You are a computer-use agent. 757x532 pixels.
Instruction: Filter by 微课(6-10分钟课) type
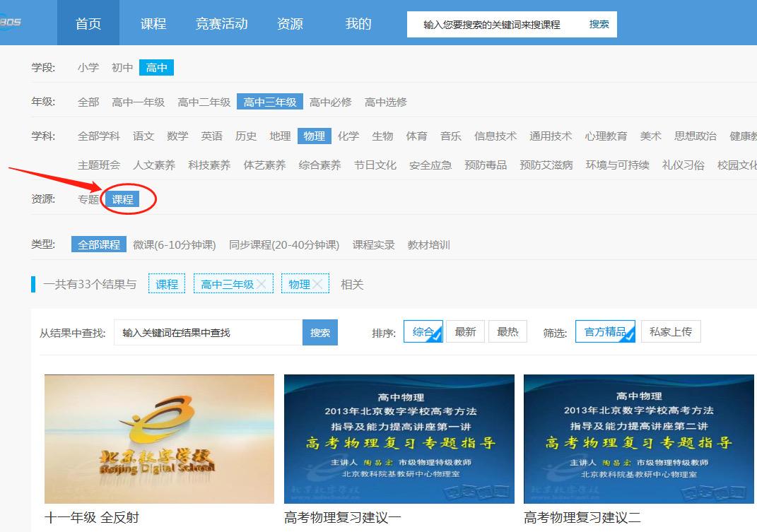[174, 244]
